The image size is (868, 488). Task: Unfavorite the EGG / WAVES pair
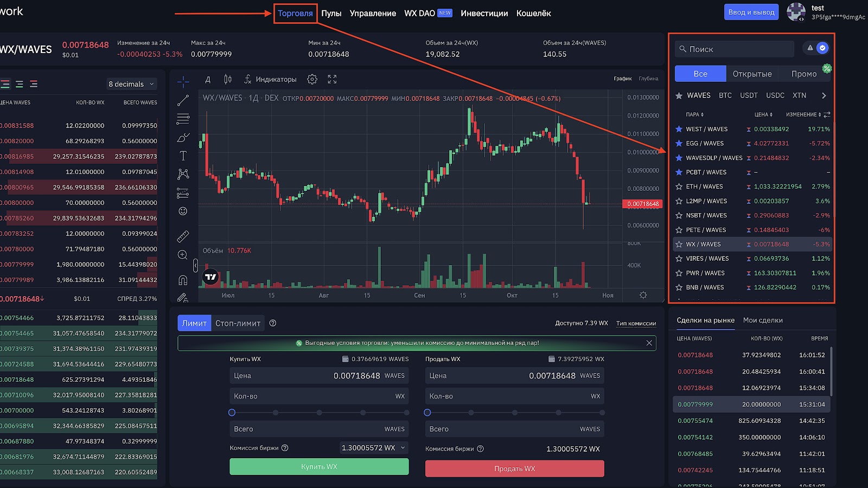click(679, 143)
